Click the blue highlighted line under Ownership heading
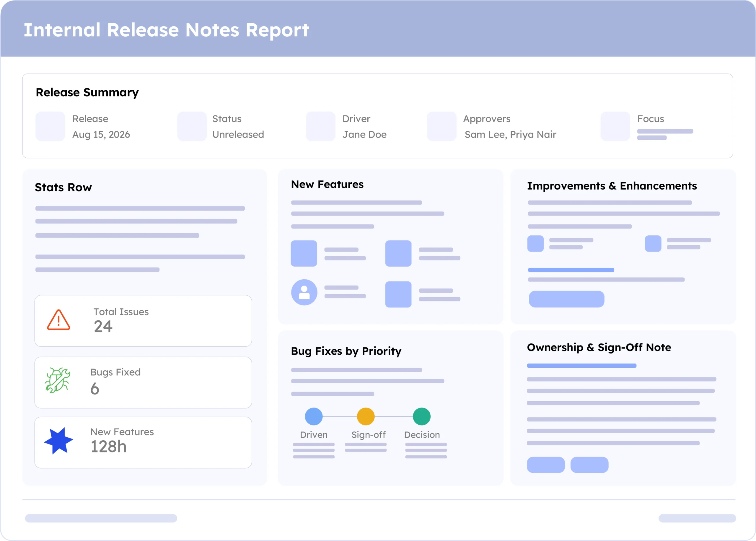This screenshot has height=541, width=756. [x=581, y=366]
